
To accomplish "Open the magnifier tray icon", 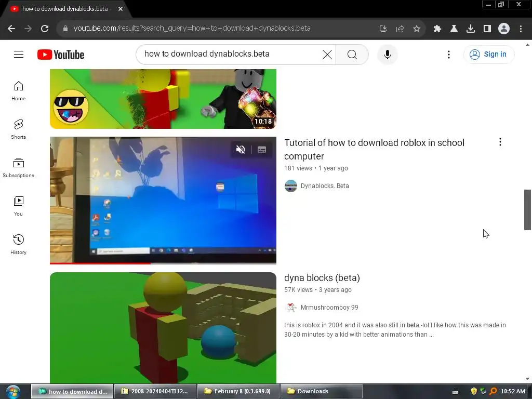I will (493, 391).
